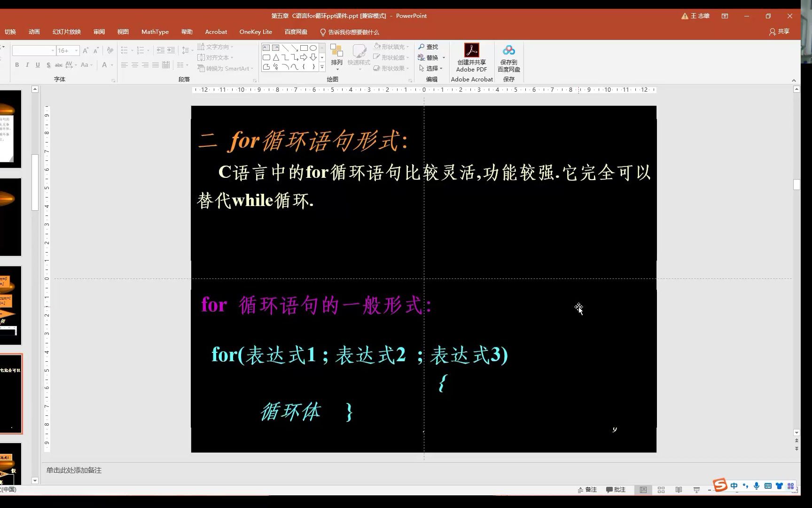Screen dimensions: 812x508
Task: Start slideshow from the status bar icon
Action: (x=696, y=490)
